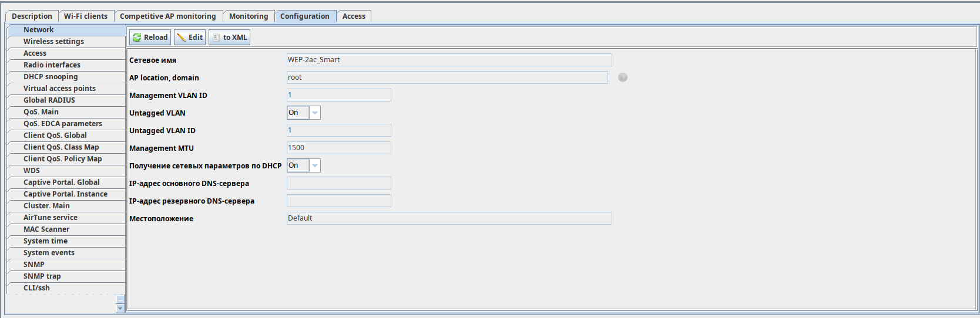The width and height of the screenshot is (980, 318).
Task: Click the Management MTU field
Action: (338, 148)
